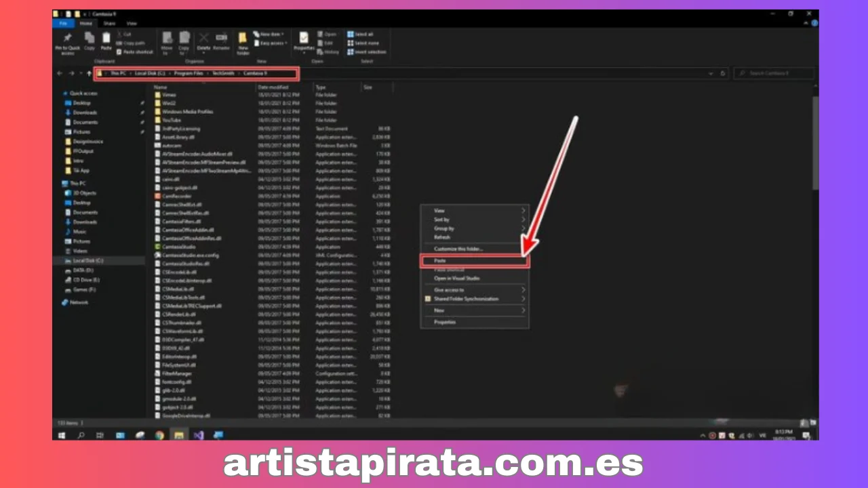Click Program Files in the address path
The height and width of the screenshot is (488, 868).
(189, 73)
